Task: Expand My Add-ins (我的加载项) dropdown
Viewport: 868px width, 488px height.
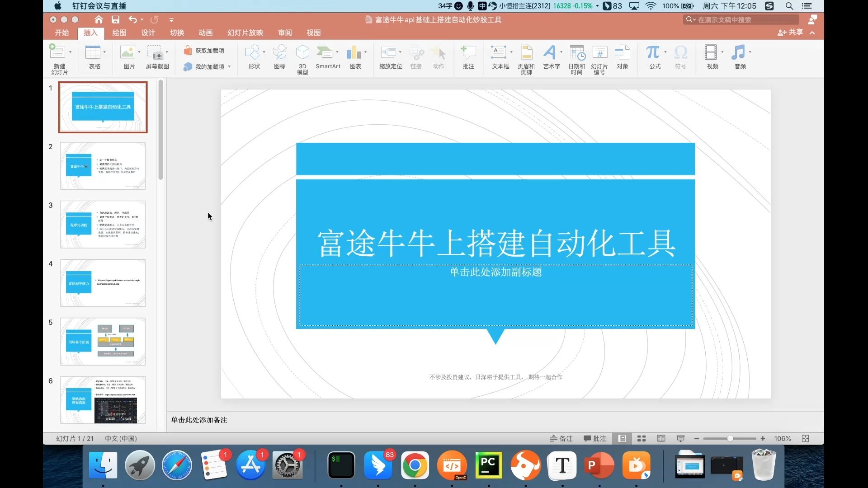Action: click(x=229, y=67)
